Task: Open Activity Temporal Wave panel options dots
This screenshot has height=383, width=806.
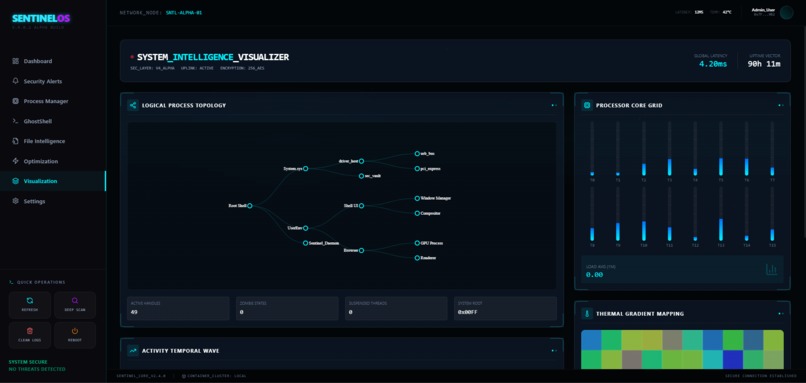Action: click(x=554, y=351)
